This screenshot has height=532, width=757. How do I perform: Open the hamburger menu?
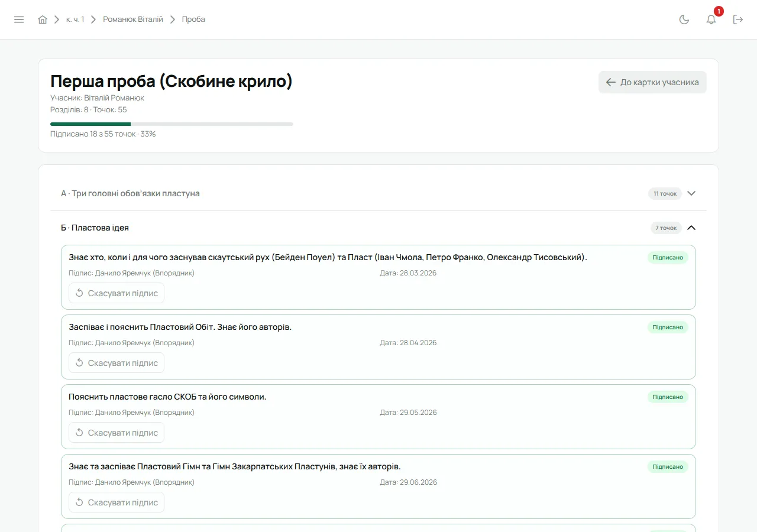coord(19,20)
